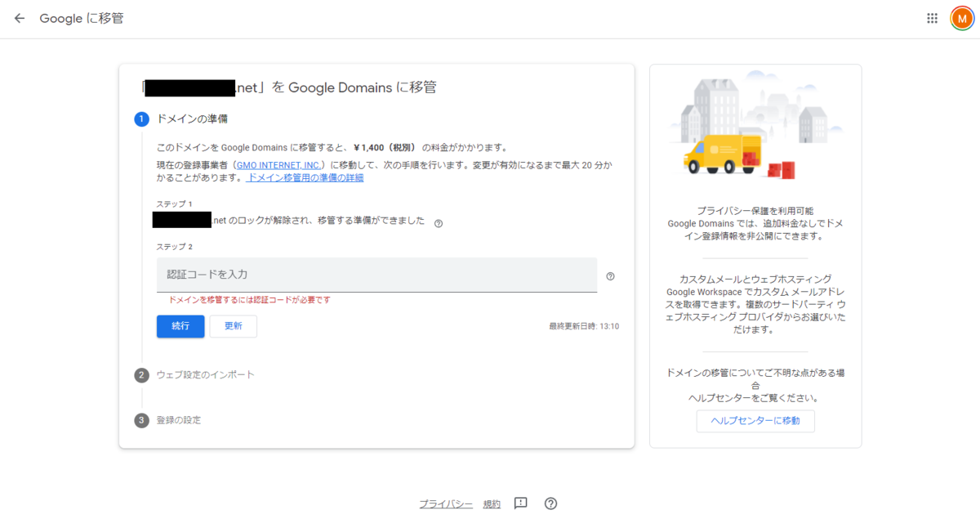This screenshot has height=528, width=980.
Task: Send feedback using the footer icon
Action: pos(520,503)
